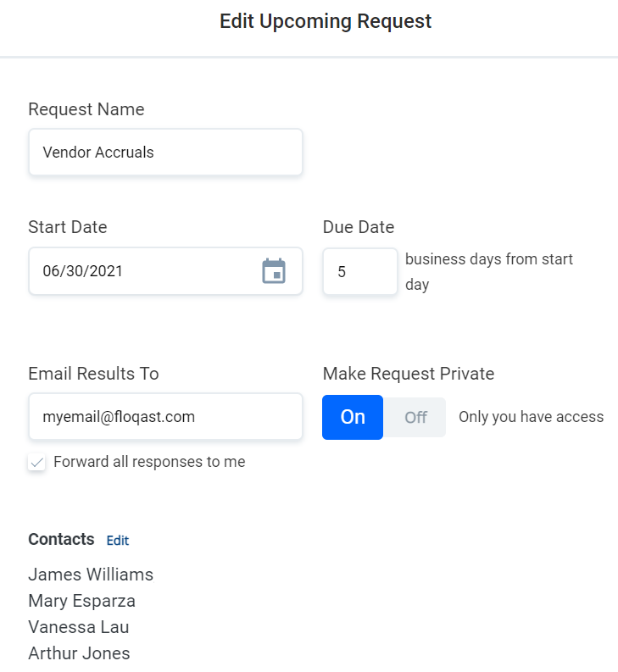
Task: Click the myemail@floqast.com email field
Action: pyautogui.click(x=165, y=417)
